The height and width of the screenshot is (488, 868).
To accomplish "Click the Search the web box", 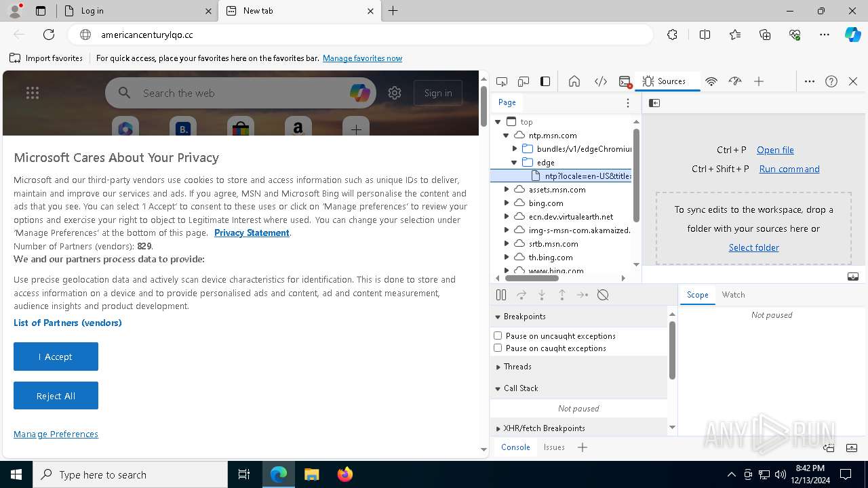I will 241,93.
